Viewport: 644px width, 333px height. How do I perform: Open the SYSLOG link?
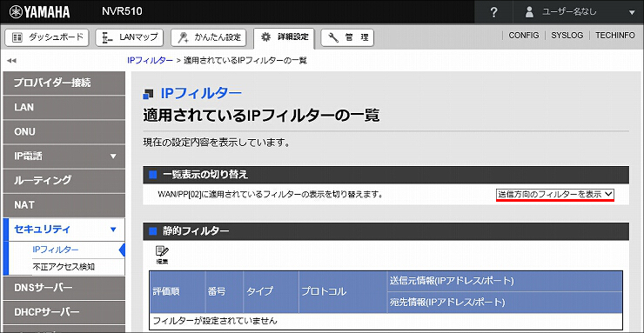(567, 36)
